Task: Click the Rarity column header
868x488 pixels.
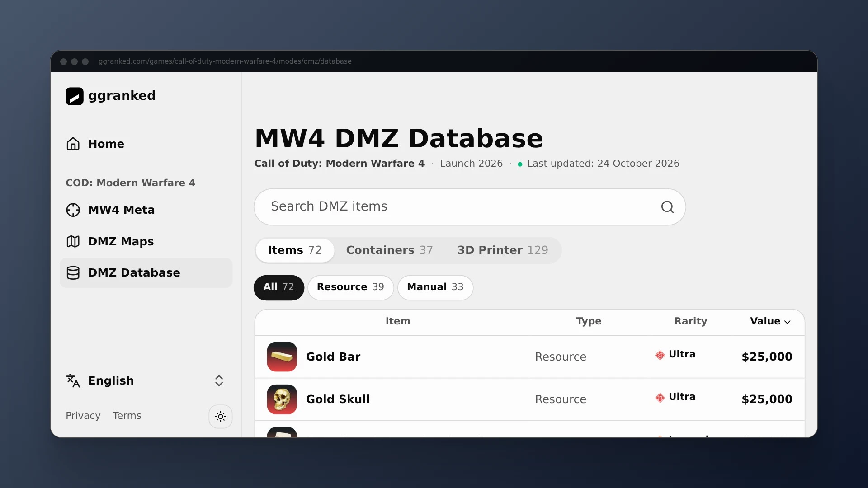Action: 690,321
